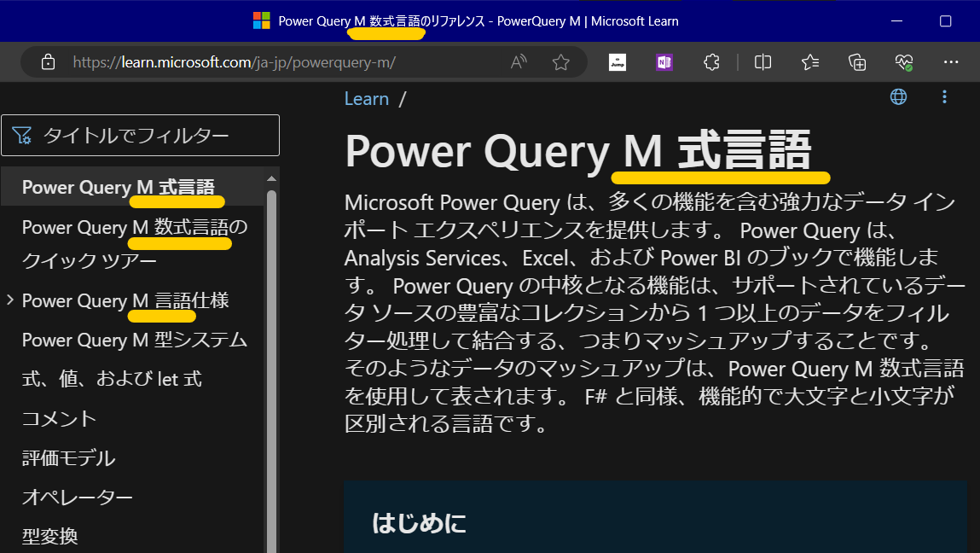Activate the Read aloud icon
The image size is (980, 553).
(518, 61)
